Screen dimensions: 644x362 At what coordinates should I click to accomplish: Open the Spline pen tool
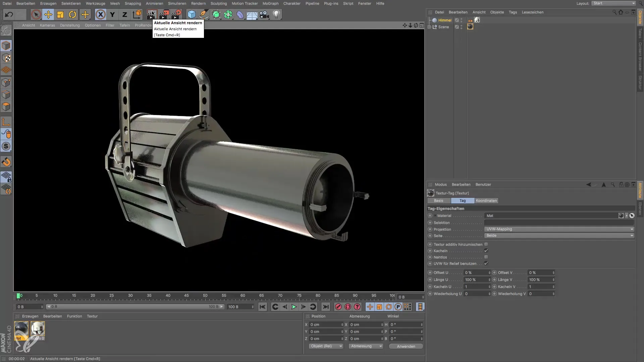pyautogui.click(x=204, y=14)
